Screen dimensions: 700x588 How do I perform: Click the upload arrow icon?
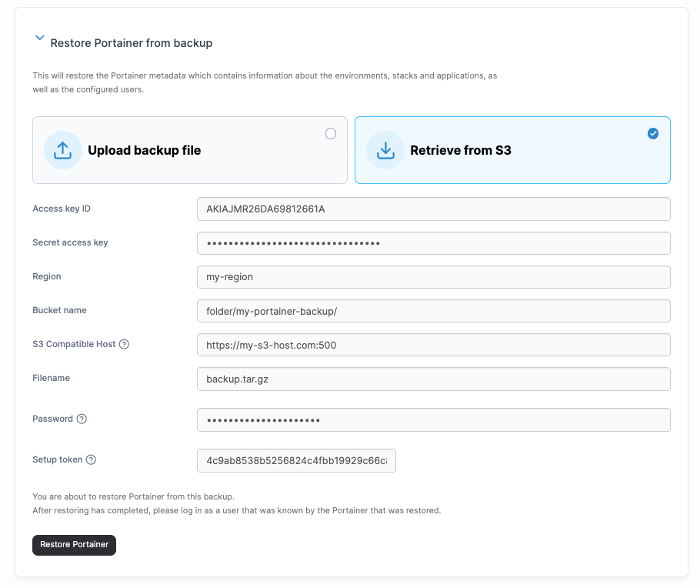coord(63,150)
